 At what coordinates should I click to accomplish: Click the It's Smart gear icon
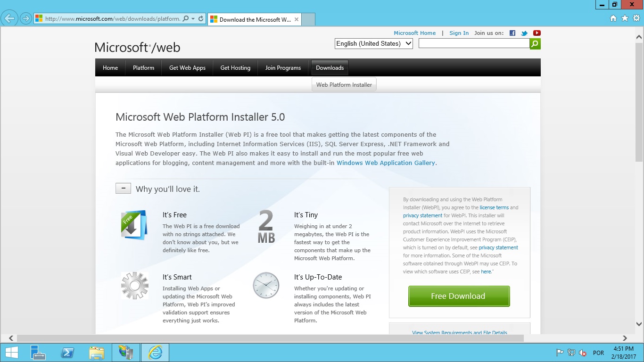point(134,285)
